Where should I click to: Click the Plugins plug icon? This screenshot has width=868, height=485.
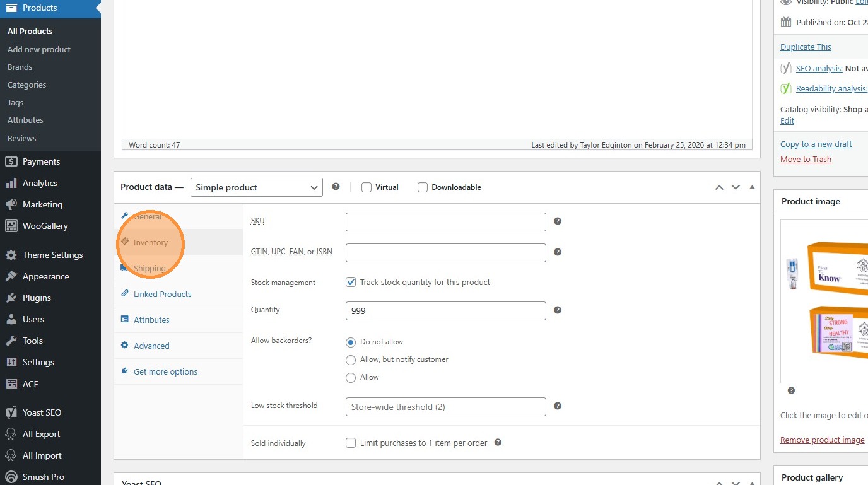pos(11,298)
